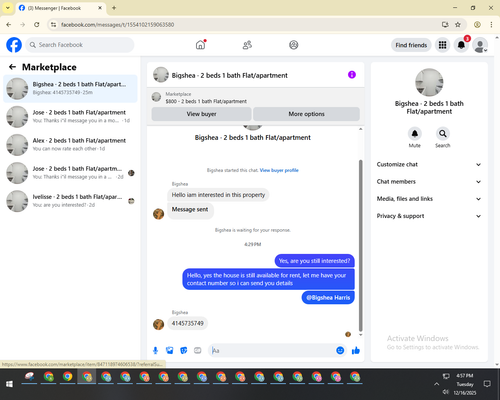Bookmark this page with the star icon
The height and width of the screenshot is (400, 500).
coord(458,24)
